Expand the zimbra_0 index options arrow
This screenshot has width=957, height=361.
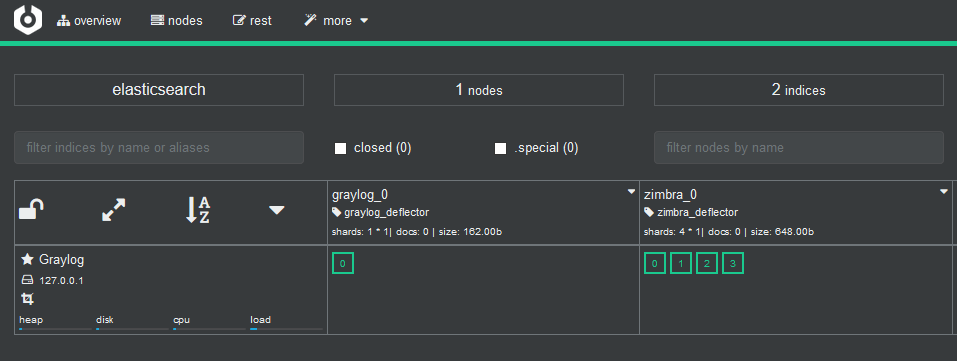[x=943, y=192]
